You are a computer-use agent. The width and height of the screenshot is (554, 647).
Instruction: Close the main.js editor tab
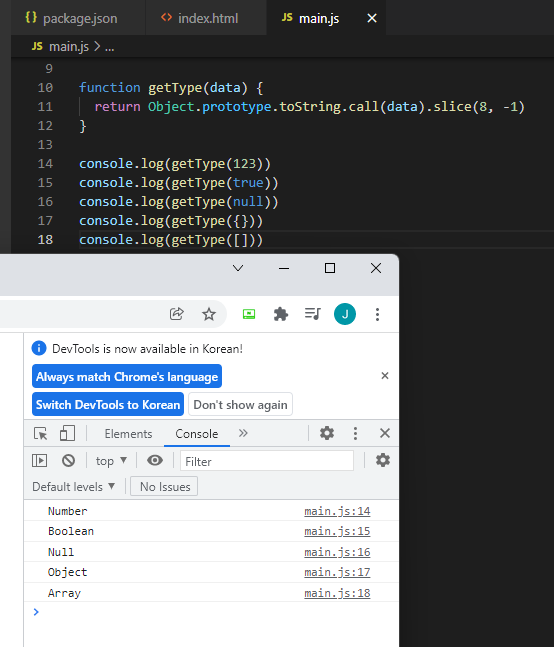pyautogui.click(x=372, y=18)
